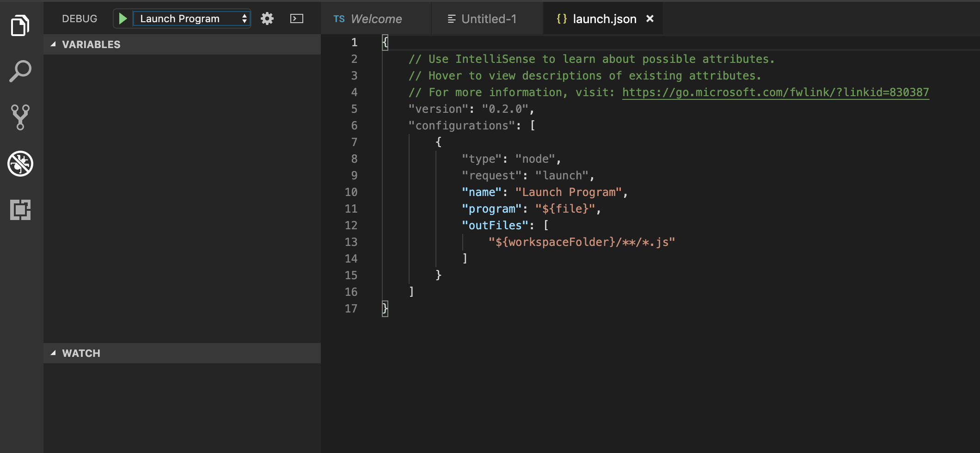Click the "0.2.0" version value
The height and width of the screenshot is (453, 980).
505,109
